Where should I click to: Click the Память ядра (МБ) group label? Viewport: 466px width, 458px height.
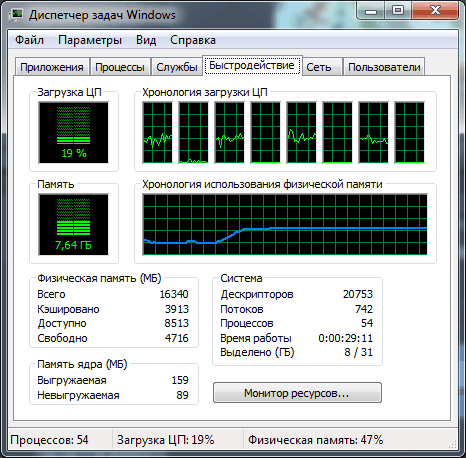tap(82, 364)
